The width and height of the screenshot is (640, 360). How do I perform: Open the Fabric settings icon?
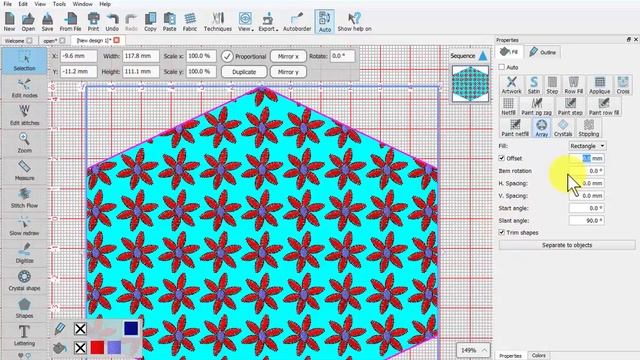(x=190, y=22)
